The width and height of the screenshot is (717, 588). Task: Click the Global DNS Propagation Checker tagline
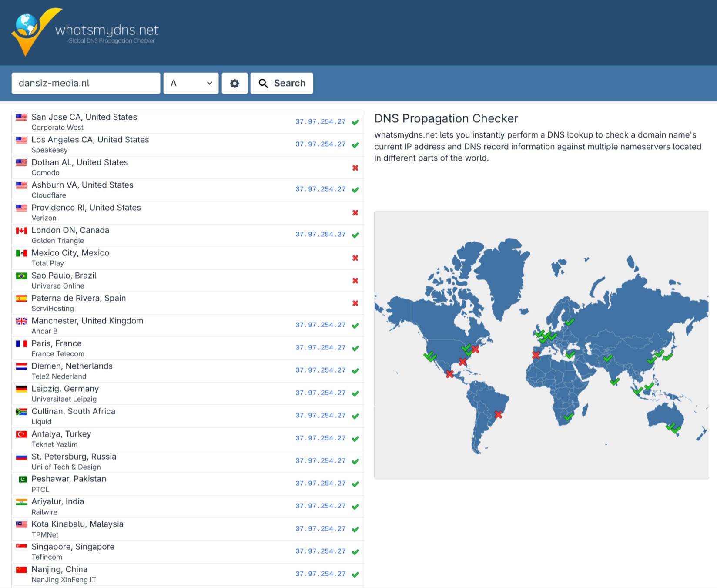click(x=111, y=41)
